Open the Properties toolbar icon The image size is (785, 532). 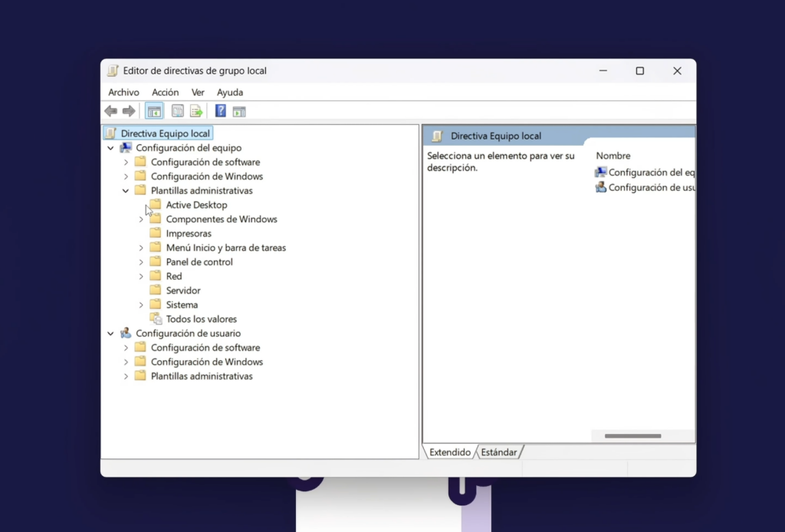tap(177, 110)
